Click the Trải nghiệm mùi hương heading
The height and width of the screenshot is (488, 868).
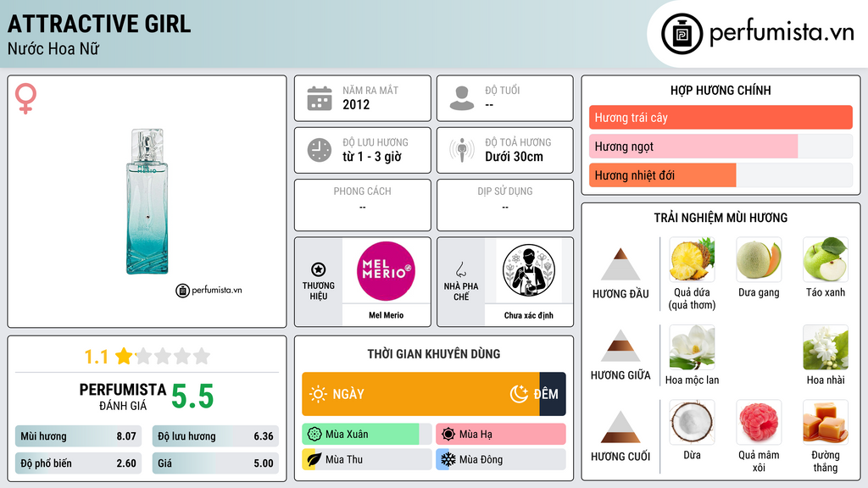[721, 218]
